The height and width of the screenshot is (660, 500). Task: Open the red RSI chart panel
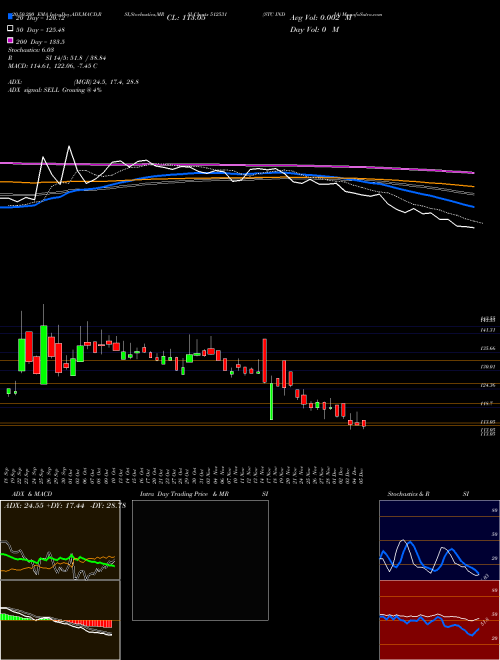[439, 620]
